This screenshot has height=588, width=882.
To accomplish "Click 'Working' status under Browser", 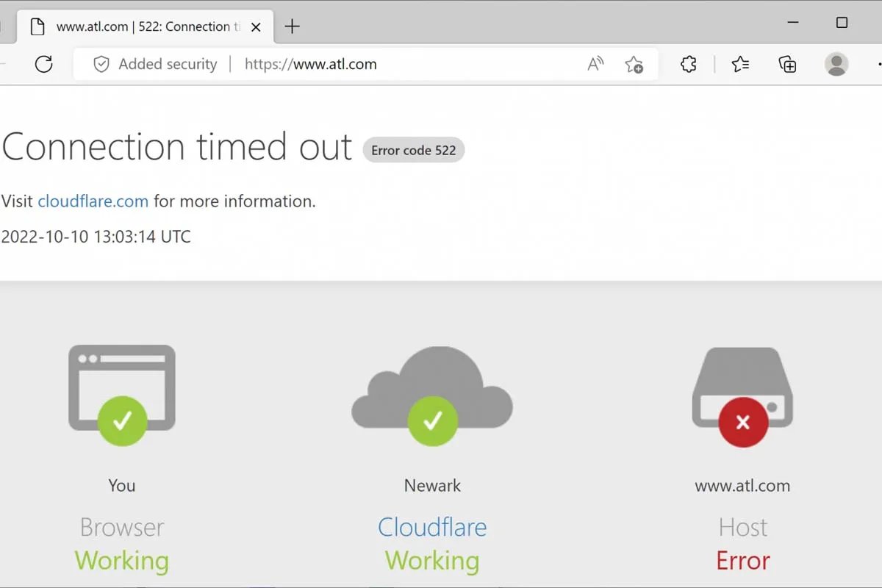I will (122, 561).
